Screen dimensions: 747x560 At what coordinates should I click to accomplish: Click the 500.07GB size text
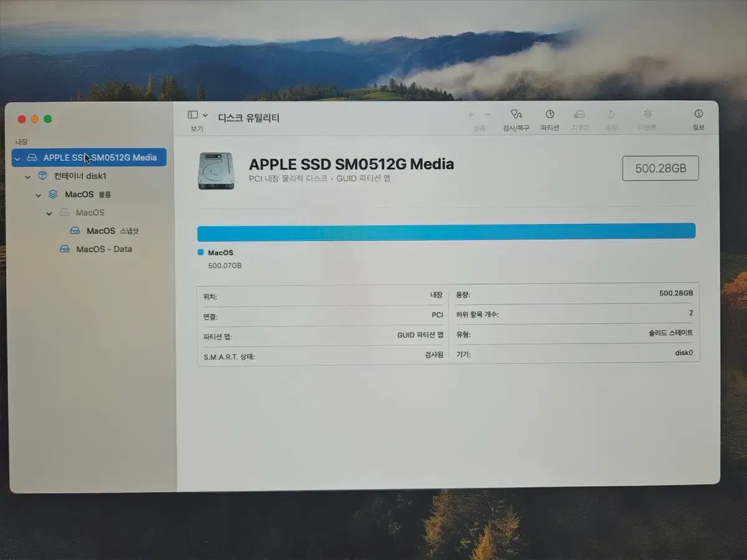(x=225, y=266)
